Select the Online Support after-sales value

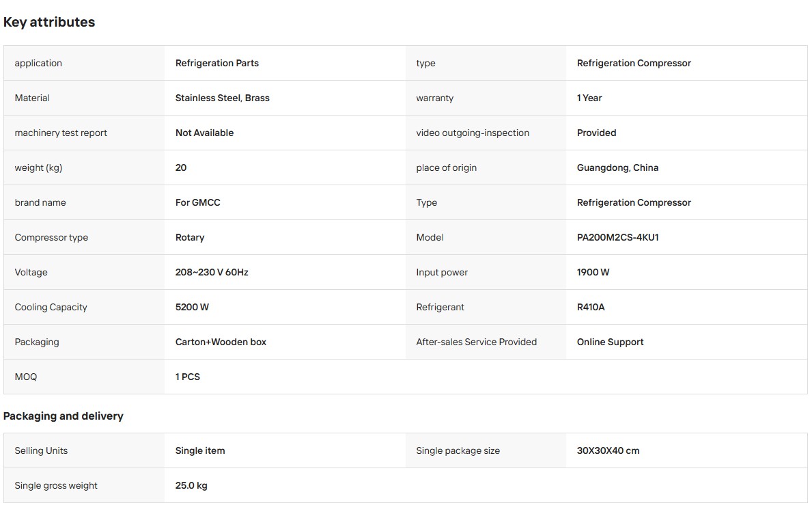[610, 342]
